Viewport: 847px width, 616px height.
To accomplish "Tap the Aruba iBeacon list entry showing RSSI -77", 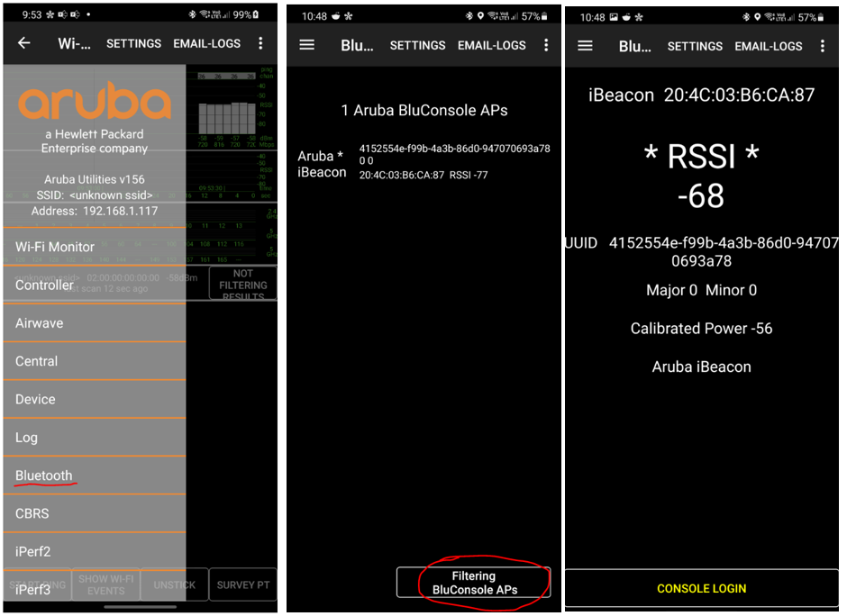I will (x=423, y=160).
